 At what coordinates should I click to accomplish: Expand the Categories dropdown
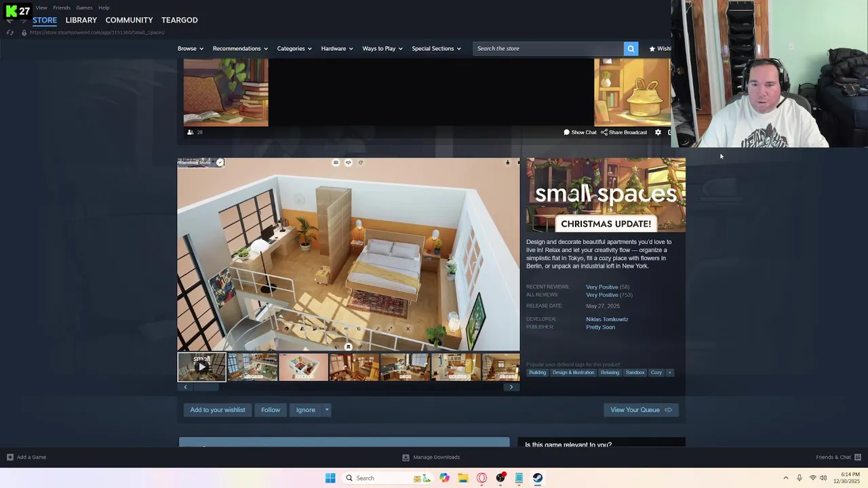click(294, 49)
